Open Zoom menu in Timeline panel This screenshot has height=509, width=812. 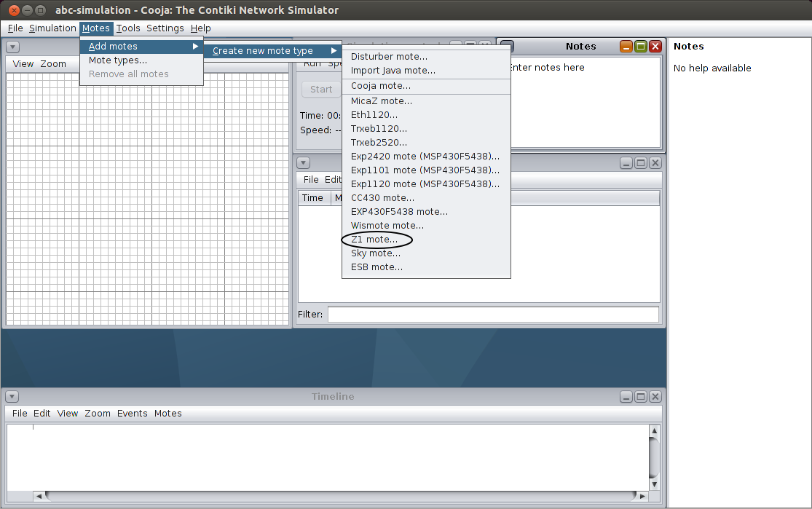pos(98,413)
